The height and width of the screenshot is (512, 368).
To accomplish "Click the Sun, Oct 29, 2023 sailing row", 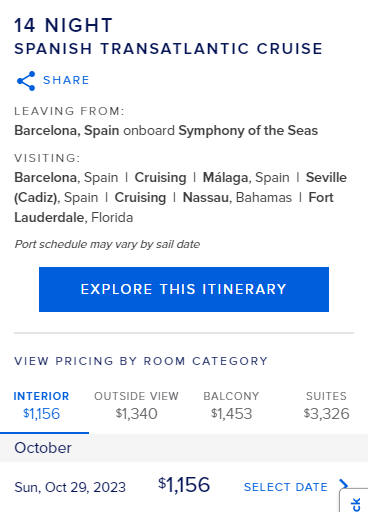I will pyautogui.click(x=184, y=487).
